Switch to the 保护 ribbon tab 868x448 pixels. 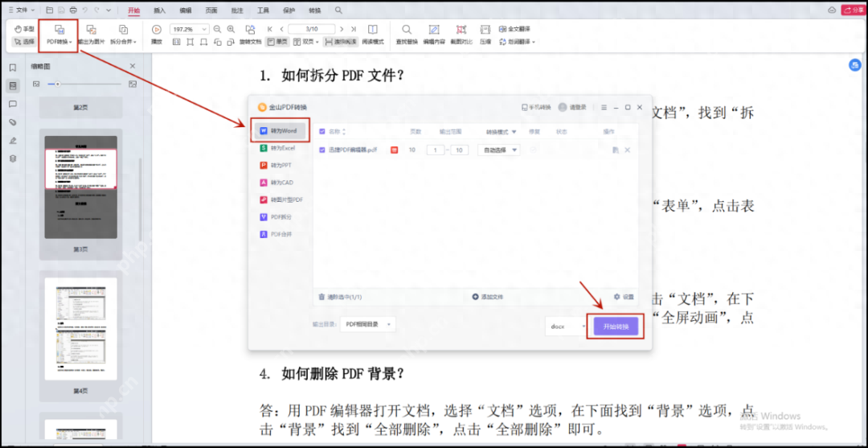pos(289,10)
